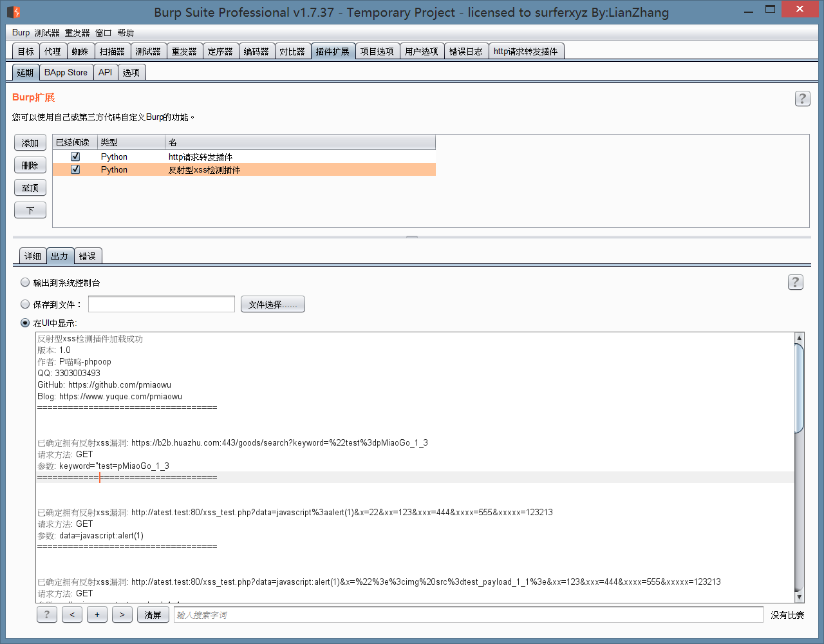
Task: Click the Burp Suite logo icon
Action: pyautogui.click(x=14, y=12)
